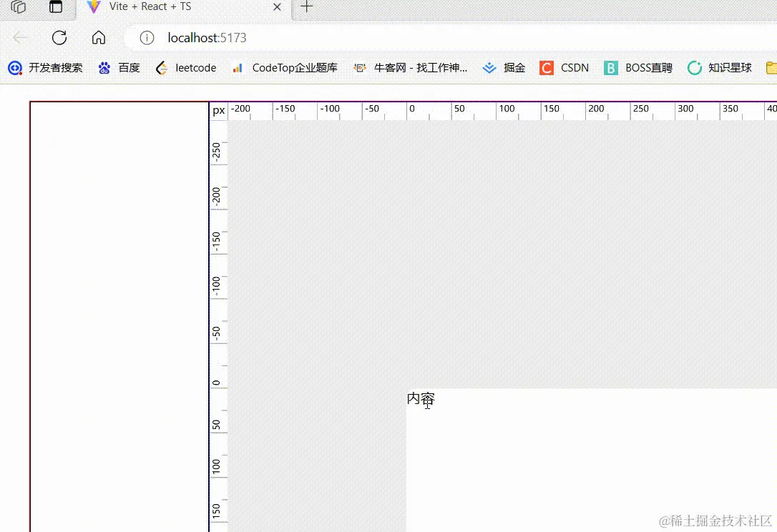This screenshot has width=777, height=532.
Task: Click the 内容 text in the content area
Action: 419,398
